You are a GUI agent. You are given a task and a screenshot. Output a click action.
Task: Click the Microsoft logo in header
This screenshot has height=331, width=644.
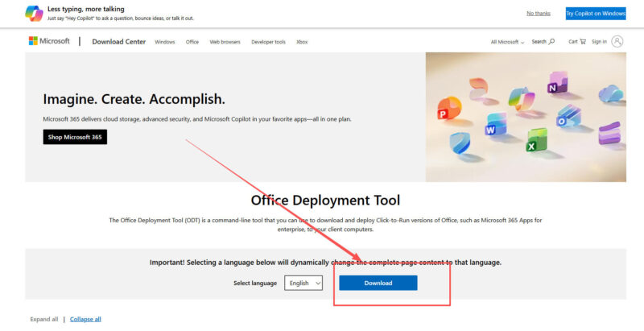click(49, 41)
